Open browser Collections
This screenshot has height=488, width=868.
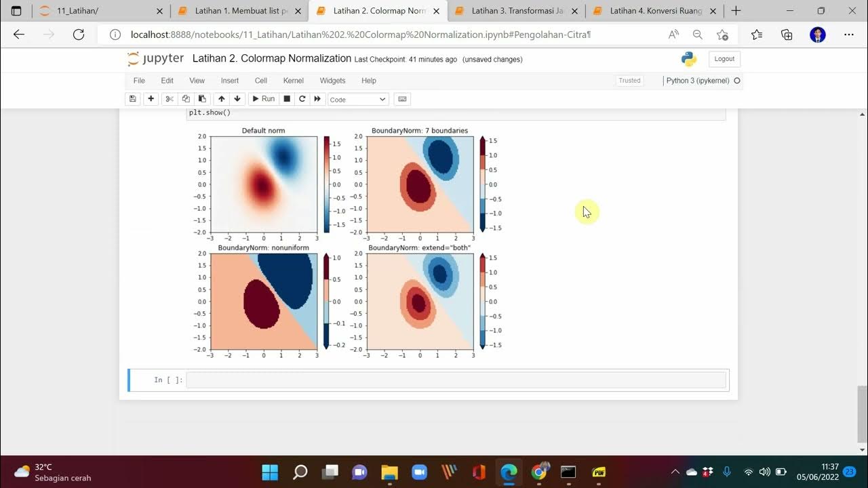pos(787,35)
